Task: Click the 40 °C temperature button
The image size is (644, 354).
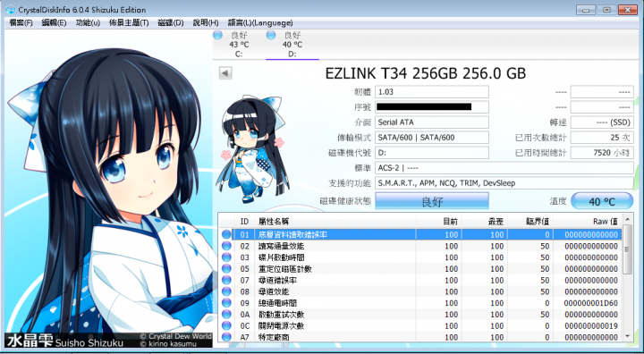Action: [x=602, y=201]
